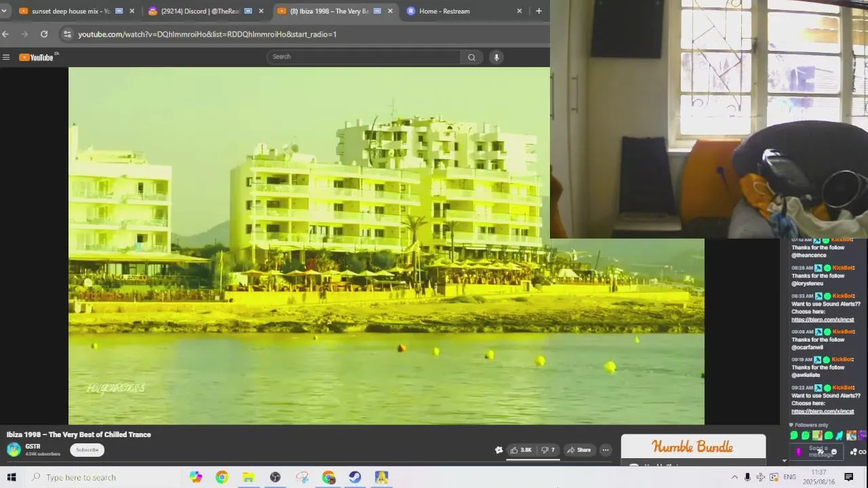Reload the page in Chrome
The height and width of the screenshot is (488, 868).
point(44,34)
